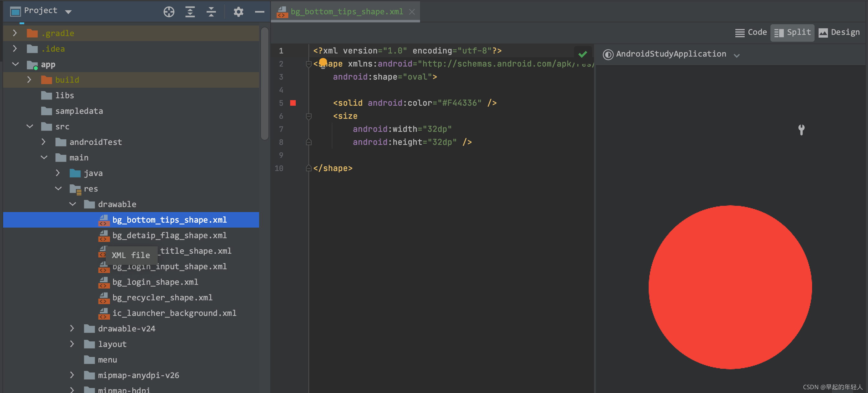Close the bg_bottom_tips_shape.xml tab
This screenshot has height=393, width=868.
412,12
